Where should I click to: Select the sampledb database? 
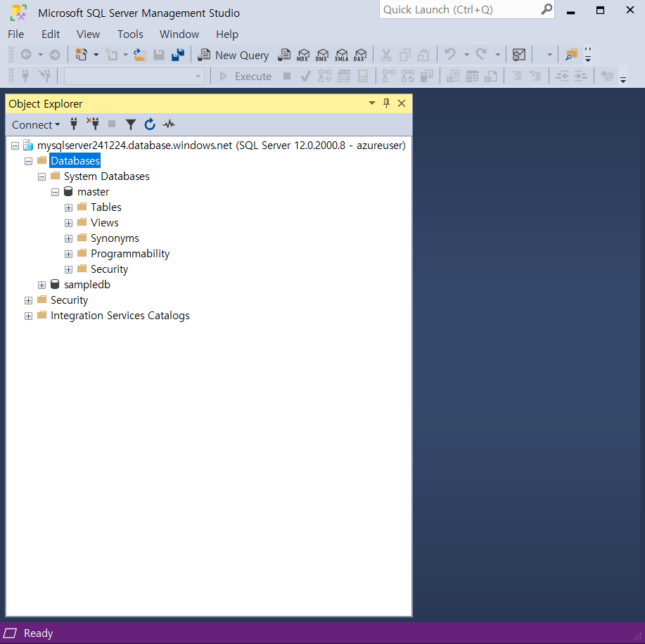(87, 285)
